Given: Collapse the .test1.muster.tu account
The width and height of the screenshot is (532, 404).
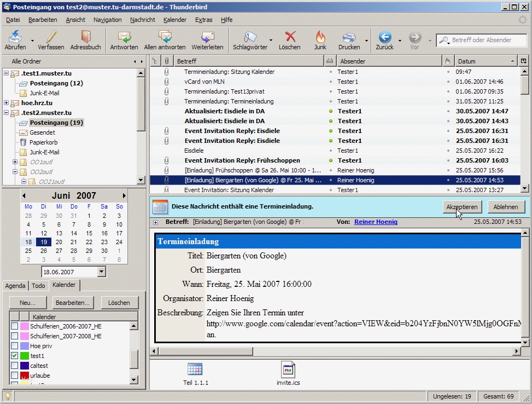Looking at the screenshot, I should 6,73.
